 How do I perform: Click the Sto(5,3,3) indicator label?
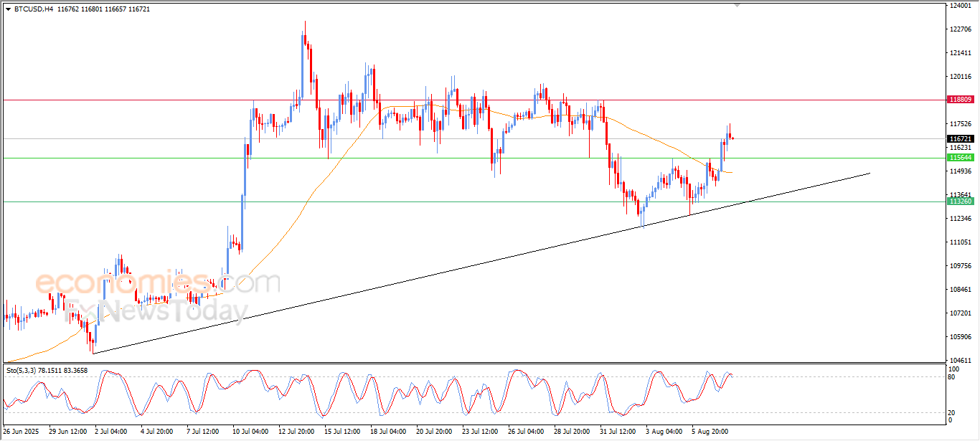pyautogui.click(x=21, y=371)
